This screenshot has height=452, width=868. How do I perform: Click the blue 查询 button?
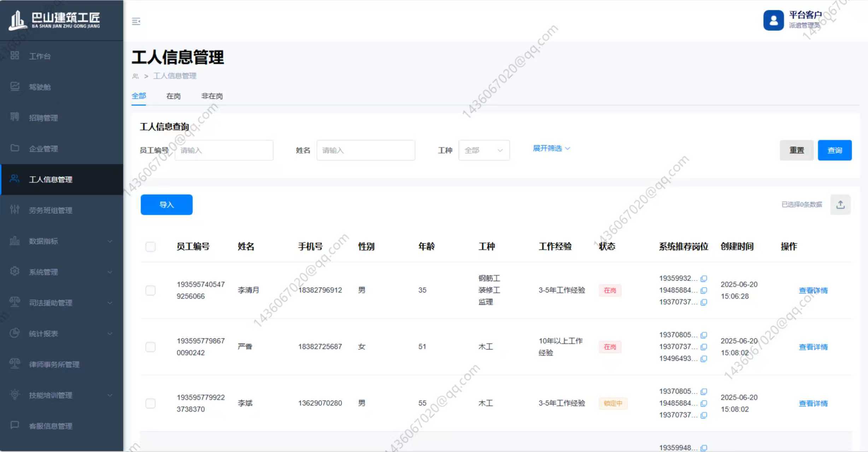834,150
